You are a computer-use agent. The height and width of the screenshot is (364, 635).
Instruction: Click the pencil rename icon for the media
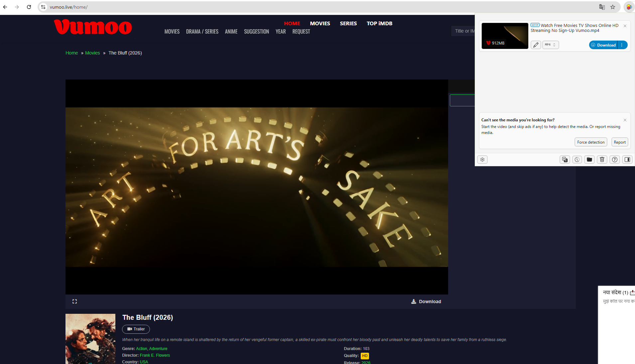536,45
